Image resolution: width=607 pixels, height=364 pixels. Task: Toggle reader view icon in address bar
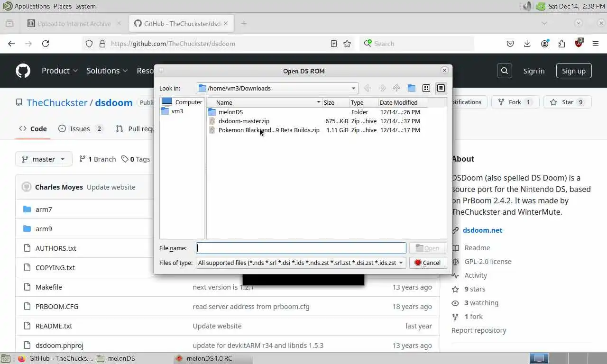point(334,43)
